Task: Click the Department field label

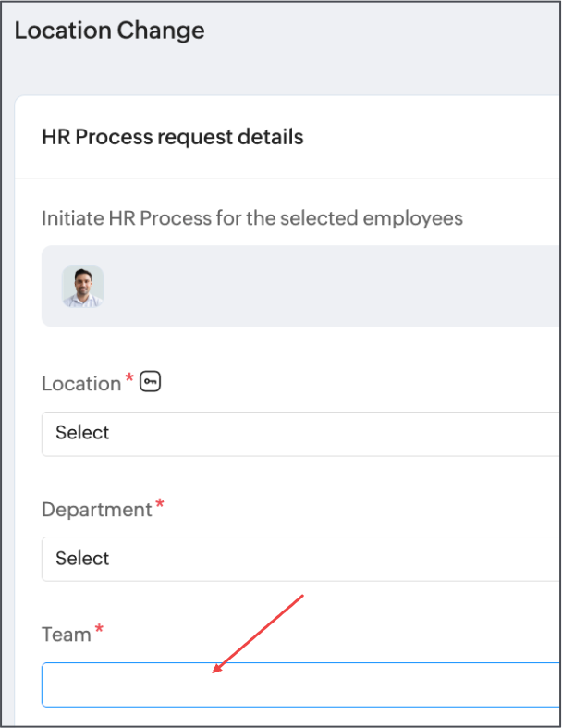Action: coord(96,510)
